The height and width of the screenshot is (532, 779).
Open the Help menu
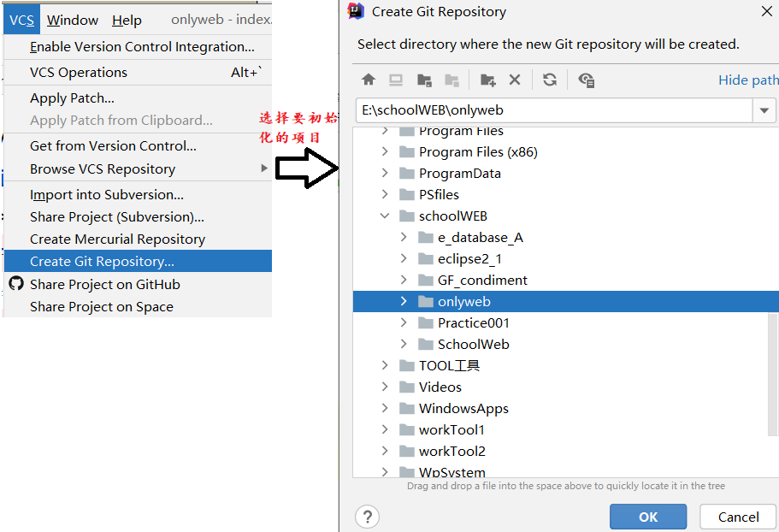pyautogui.click(x=127, y=20)
